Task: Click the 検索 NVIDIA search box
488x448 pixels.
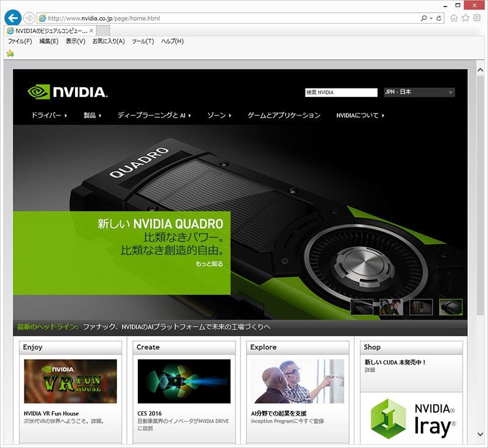Action: point(341,92)
